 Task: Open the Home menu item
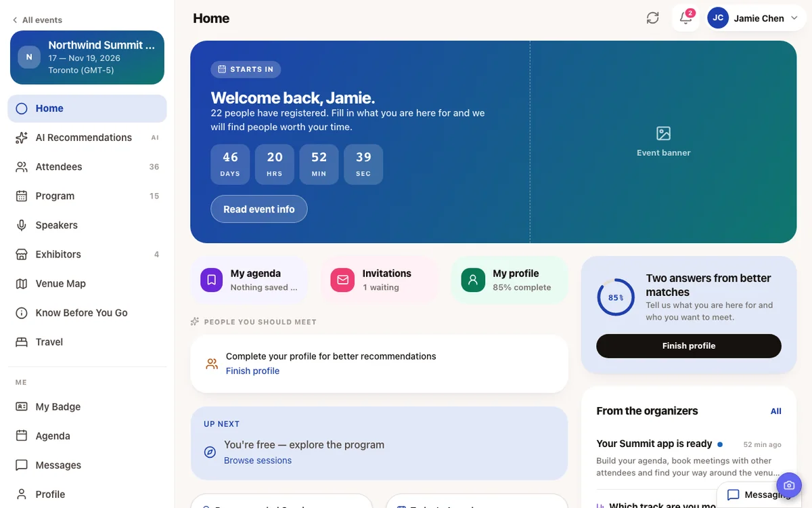point(87,108)
